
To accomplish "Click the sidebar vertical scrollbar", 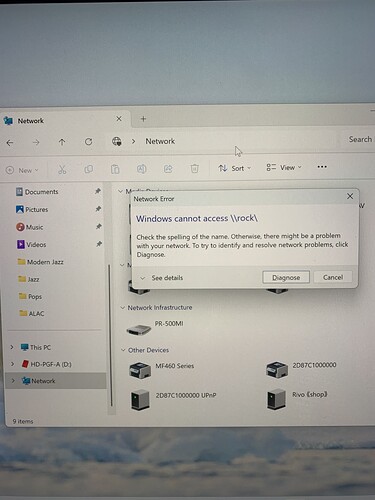I will click(110, 335).
